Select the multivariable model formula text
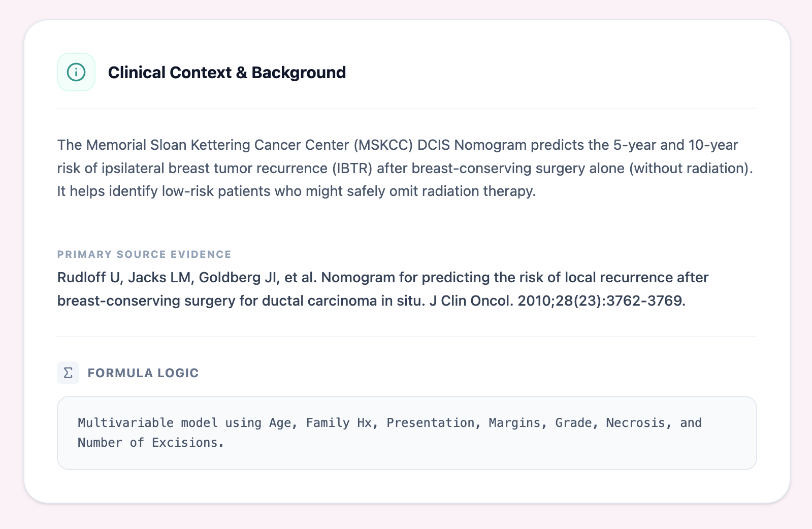The width and height of the screenshot is (812, 529). [388, 432]
